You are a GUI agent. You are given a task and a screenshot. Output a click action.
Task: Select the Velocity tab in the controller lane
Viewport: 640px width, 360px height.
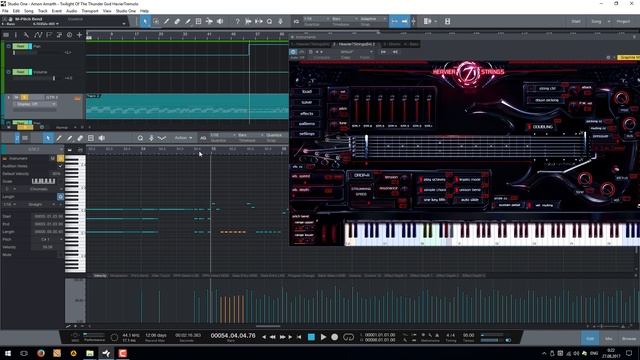click(100, 276)
